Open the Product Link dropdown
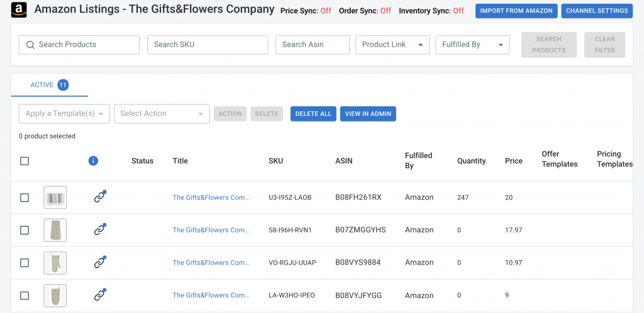644x313 pixels. 392,45
